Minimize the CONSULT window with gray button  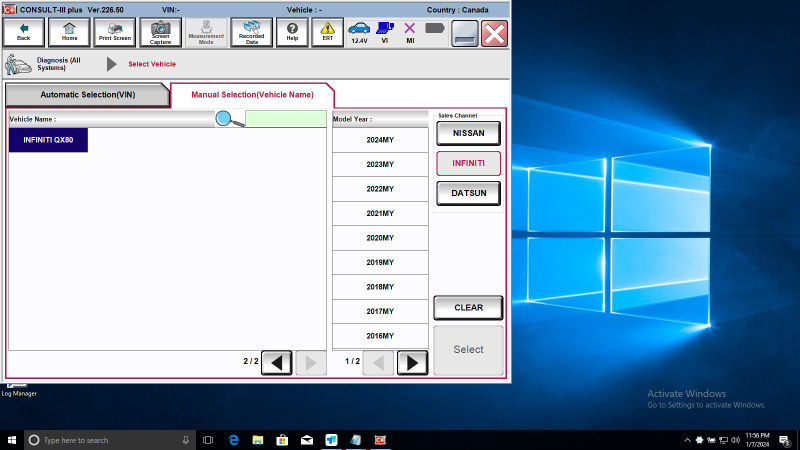tap(465, 34)
